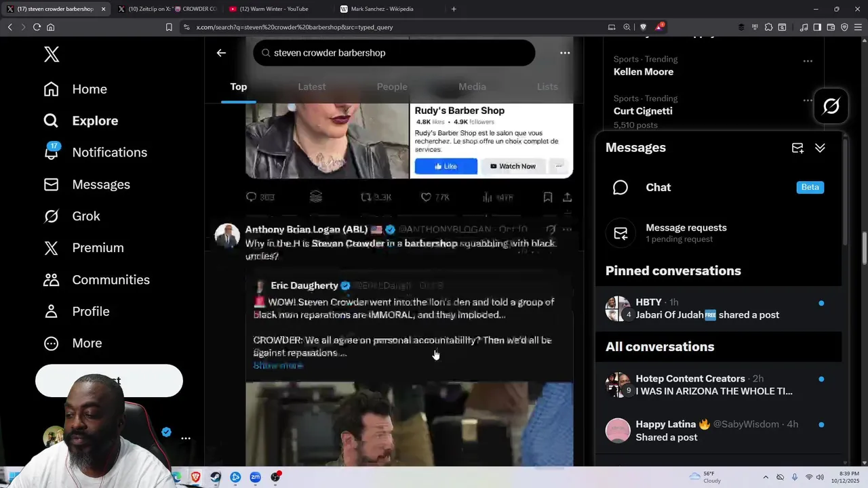Open the Explore page

tap(81, 121)
